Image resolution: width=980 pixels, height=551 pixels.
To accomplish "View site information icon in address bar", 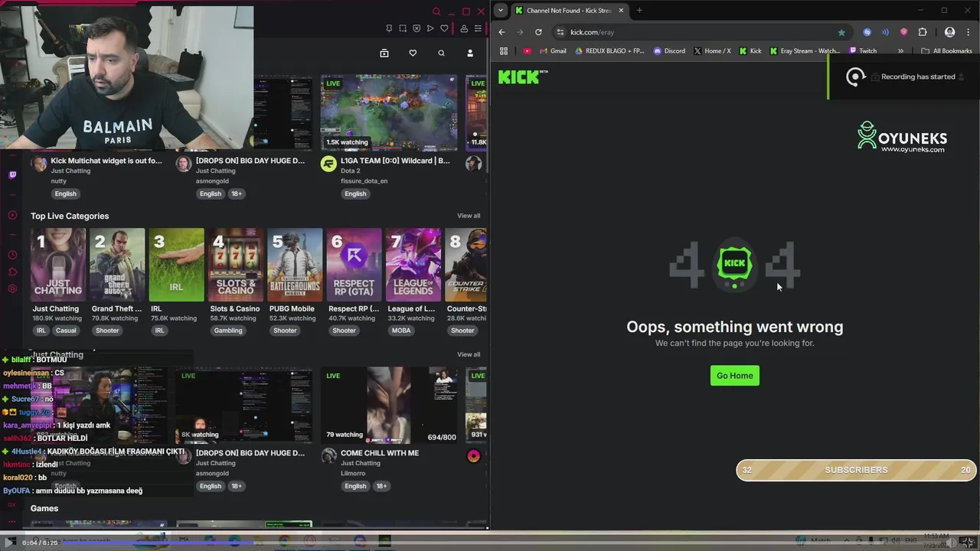I will [560, 32].
